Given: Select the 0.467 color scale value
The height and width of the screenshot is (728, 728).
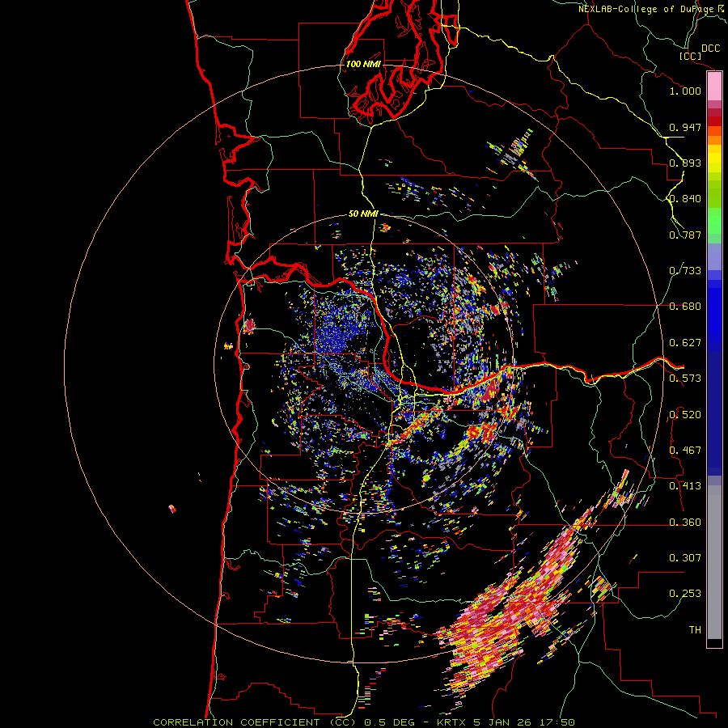Looking at the screenshot, I should click(x=685, y=451).
